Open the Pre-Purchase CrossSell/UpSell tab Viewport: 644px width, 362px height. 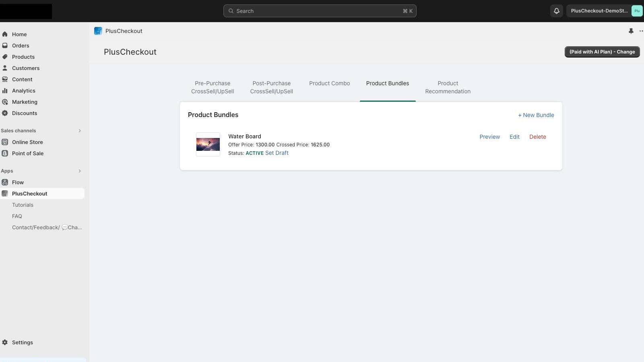(213, 87)
